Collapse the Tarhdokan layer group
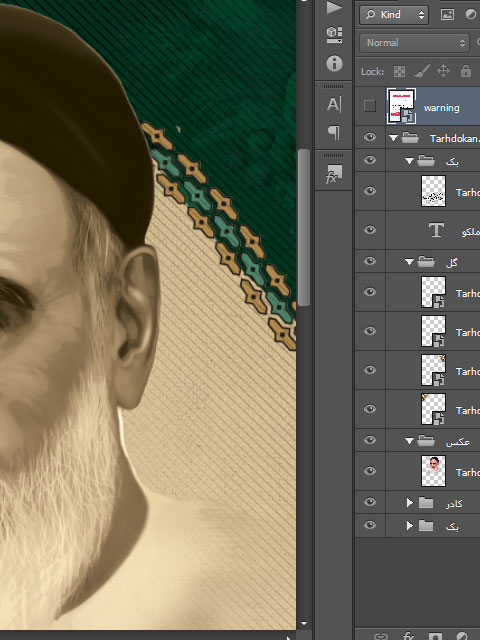Screen dimensions: 480x640 click(x=393, y=138)
